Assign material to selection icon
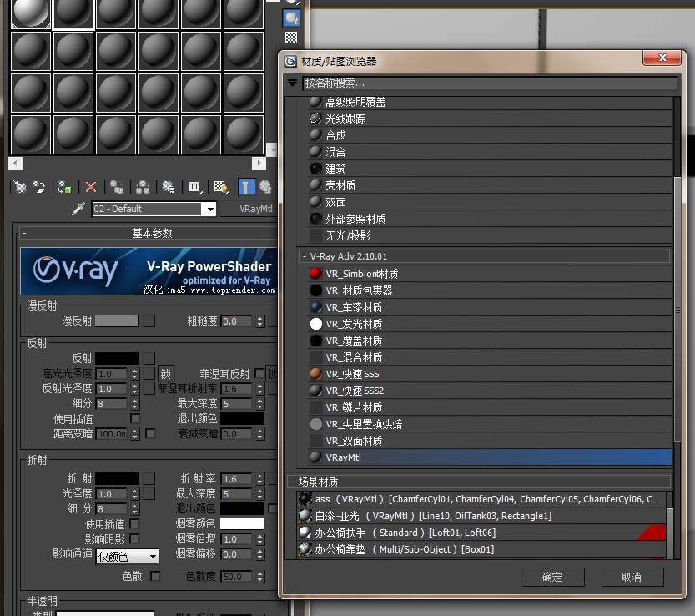Viewport: 695px width, 616px height. [x=65, y=187]
